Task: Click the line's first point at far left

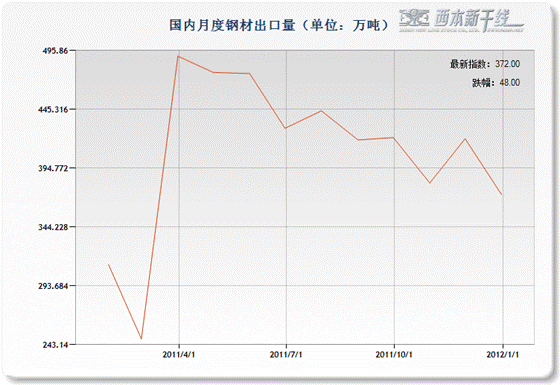Action: (109, 265)
